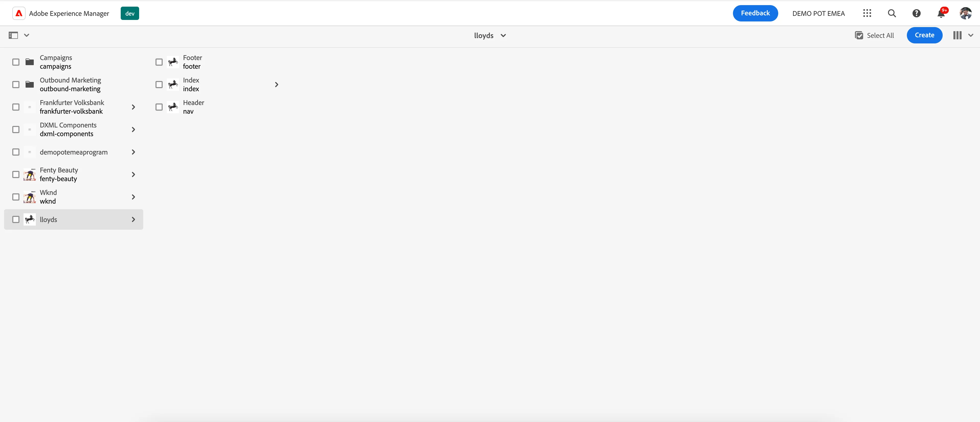Click the dev environment badge
Image resolution: width=980 pixels, height=422 pixels.
tap(130, 13)
